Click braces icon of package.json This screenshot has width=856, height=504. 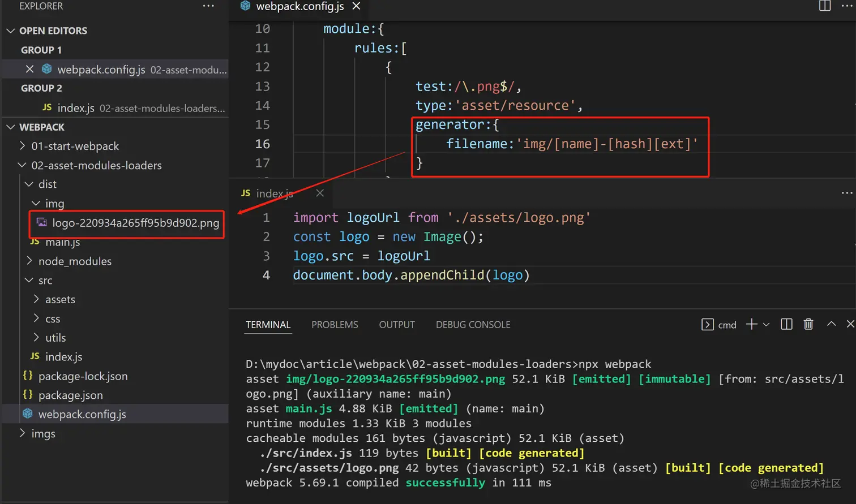point(28,395)
